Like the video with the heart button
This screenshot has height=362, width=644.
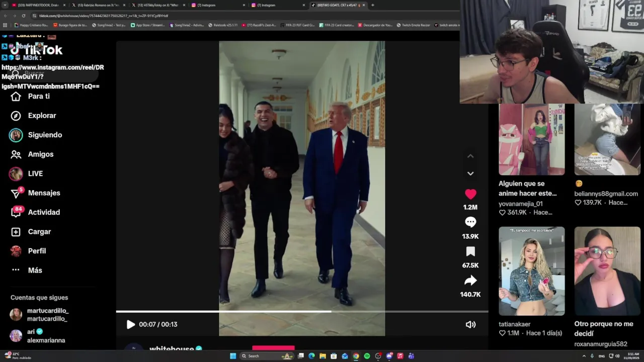pos(470,194)
